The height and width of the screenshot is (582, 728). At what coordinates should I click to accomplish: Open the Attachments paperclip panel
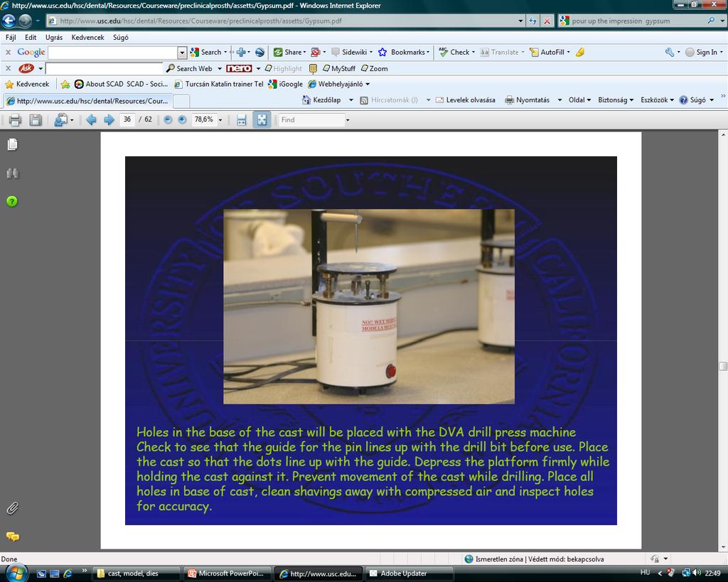pyautogui.click(x=13, y=509)
